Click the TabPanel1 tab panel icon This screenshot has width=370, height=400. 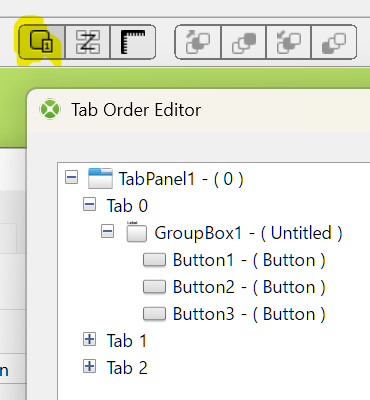[100, 178]
